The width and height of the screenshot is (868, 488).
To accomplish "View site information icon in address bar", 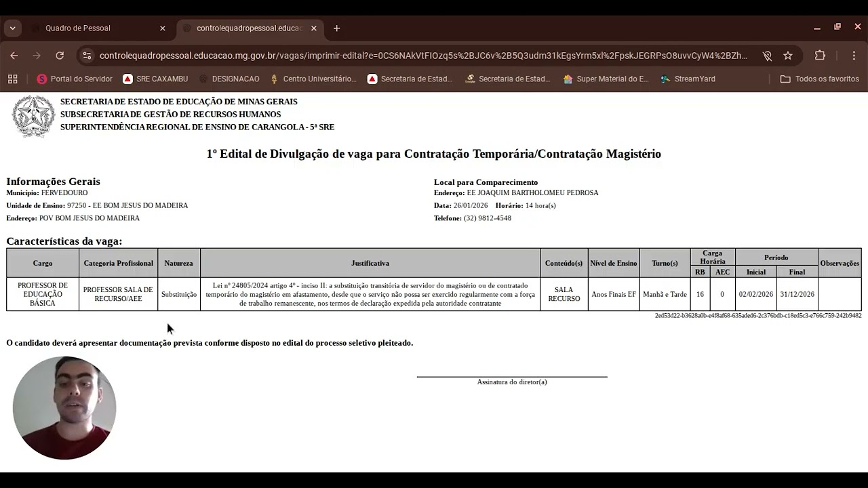I will (86, 56).
